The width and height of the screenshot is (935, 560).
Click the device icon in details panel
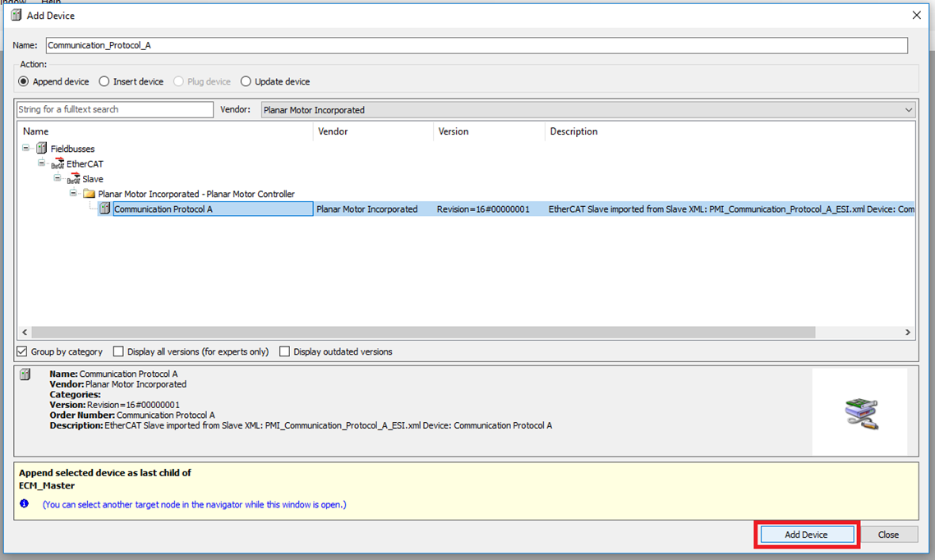25,374
